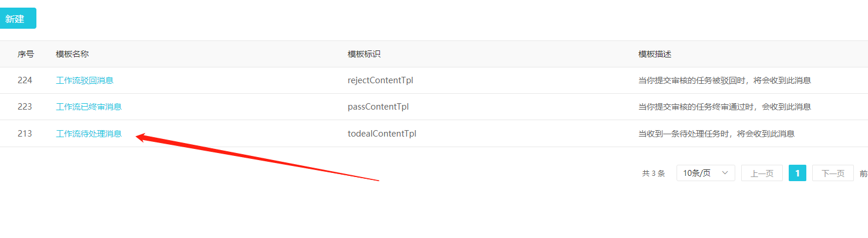Click the 模板名称 column header
Screen dimensions: 868x238
coord(72,54)
